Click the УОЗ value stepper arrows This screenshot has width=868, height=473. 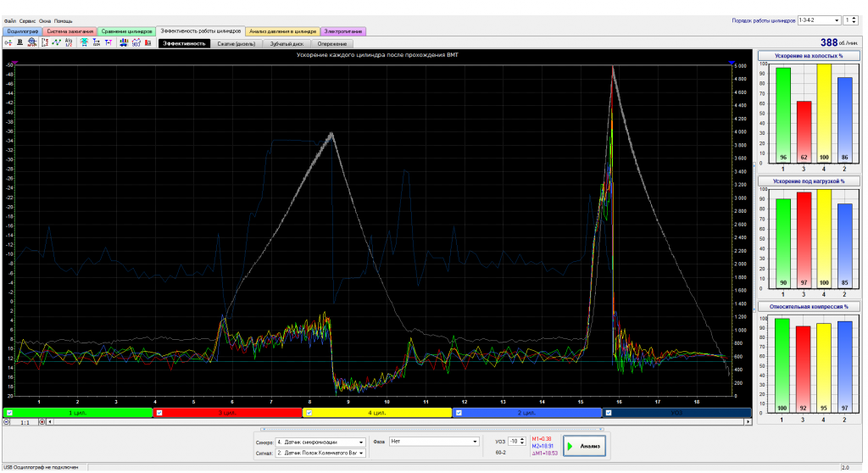coord(522,442)
